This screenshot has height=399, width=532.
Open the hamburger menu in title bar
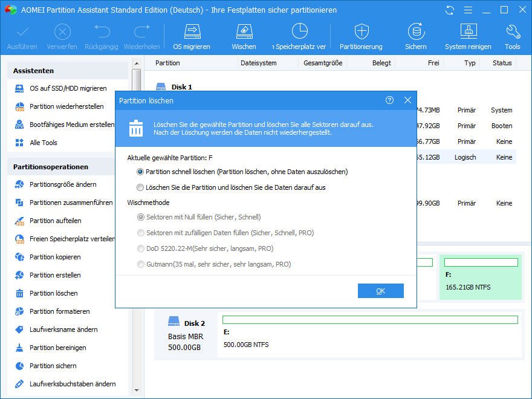(468, 10)
